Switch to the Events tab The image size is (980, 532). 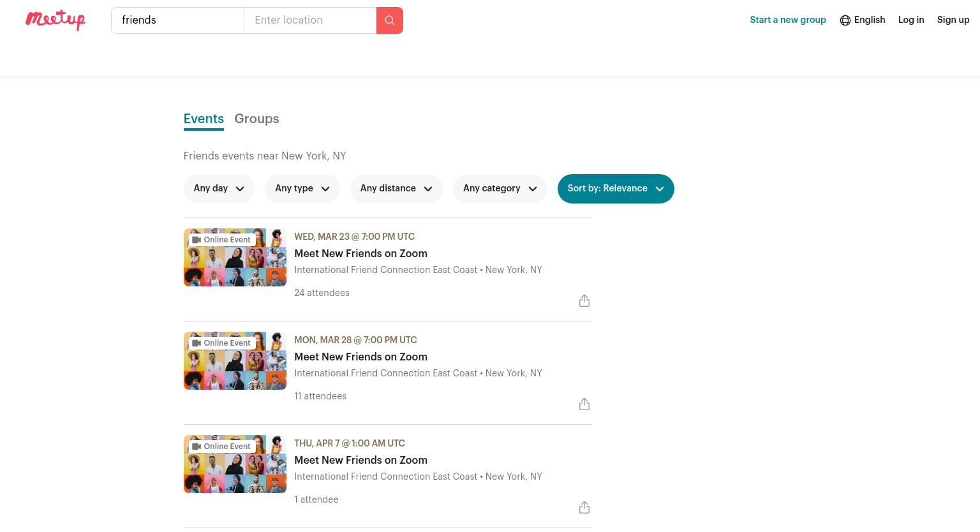tap(204, 119)
